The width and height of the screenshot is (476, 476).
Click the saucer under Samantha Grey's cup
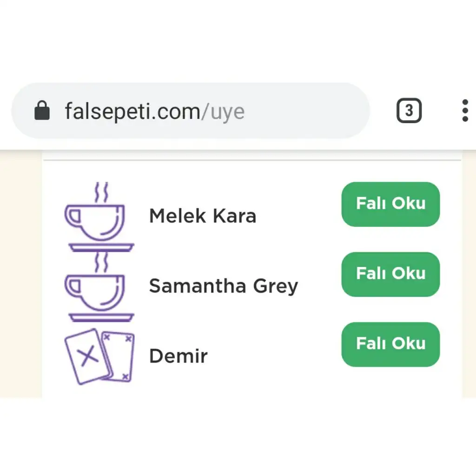101,317
